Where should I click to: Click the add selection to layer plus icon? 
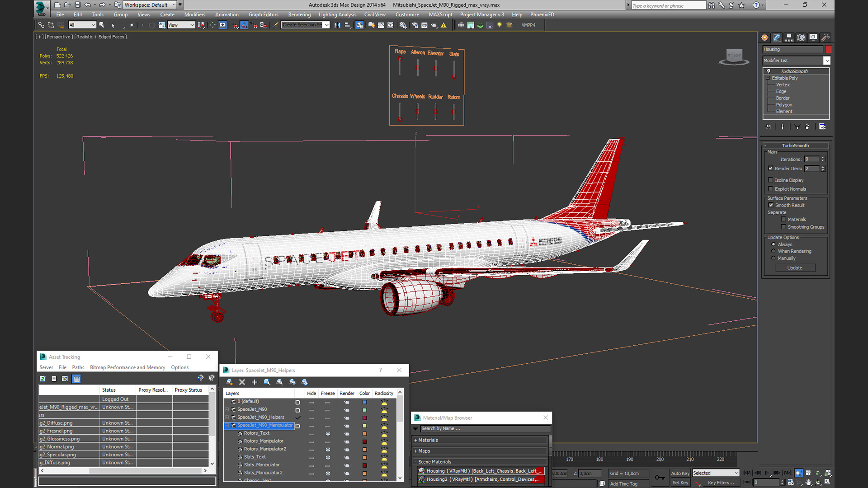(x=255, y=382)
